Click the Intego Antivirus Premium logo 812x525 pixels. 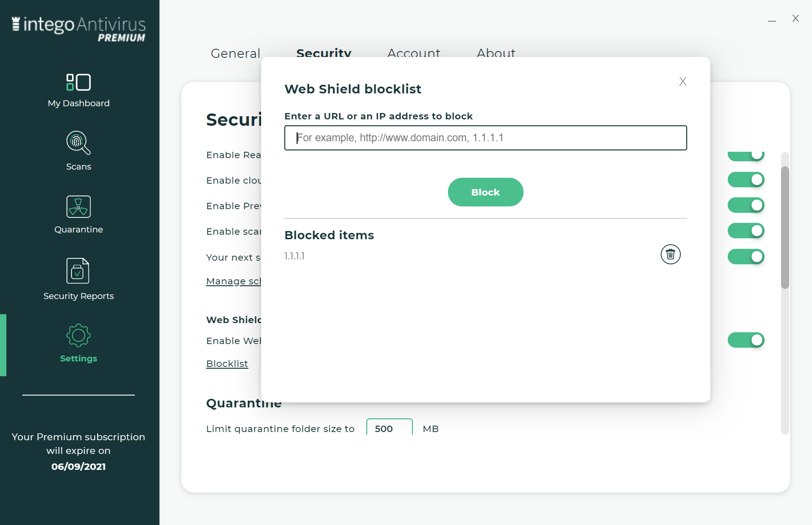pos(78,29)
